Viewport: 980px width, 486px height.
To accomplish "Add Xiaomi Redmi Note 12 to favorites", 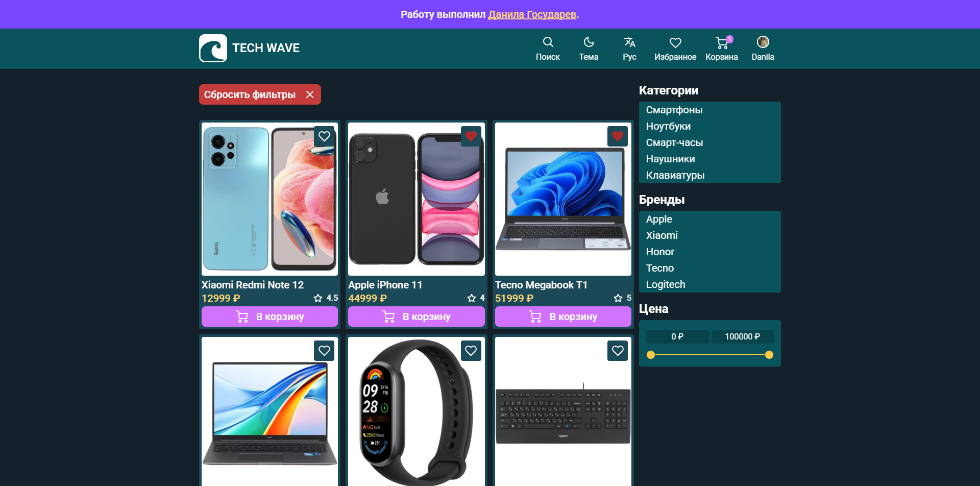I will [324, 136].
